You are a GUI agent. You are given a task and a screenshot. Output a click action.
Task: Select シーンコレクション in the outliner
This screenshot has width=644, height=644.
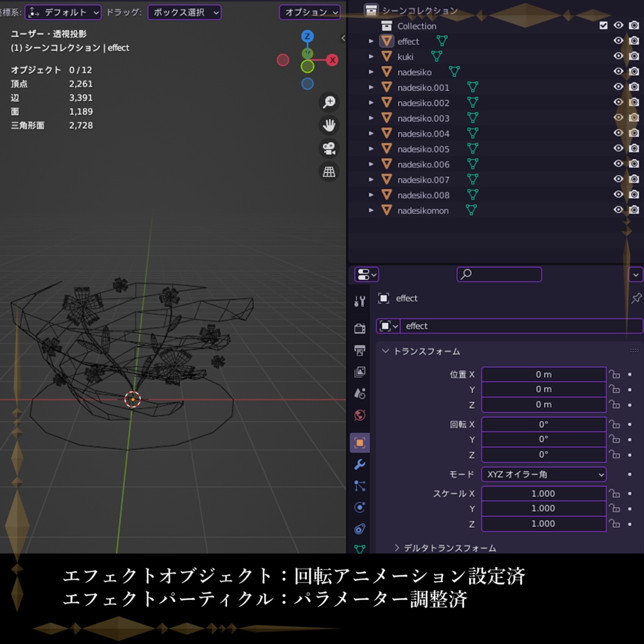(419, 11)
